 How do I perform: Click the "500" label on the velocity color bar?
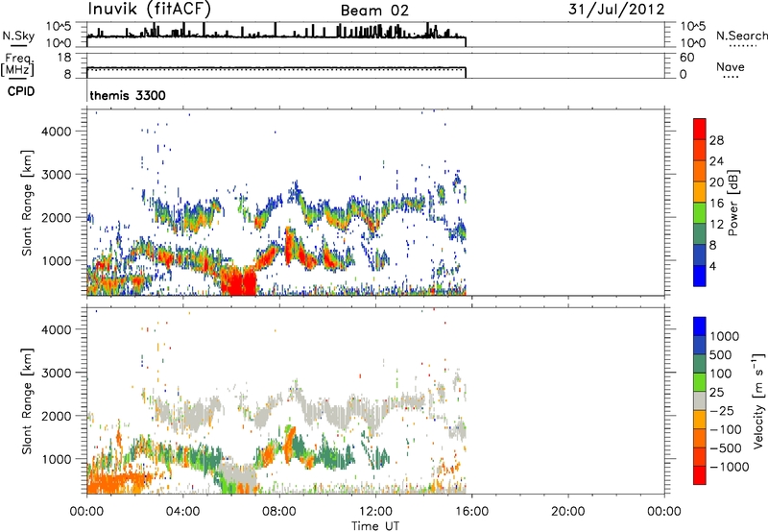coord(720,354)
